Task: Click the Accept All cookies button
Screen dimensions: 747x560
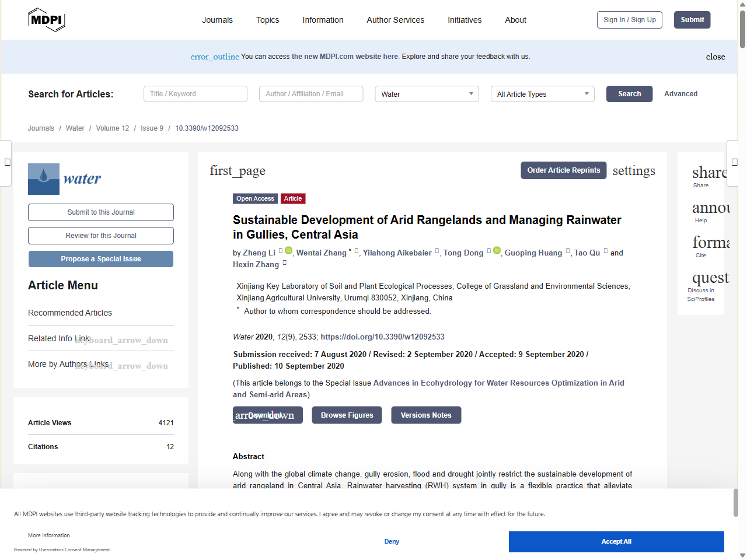Action: [x=616, y=541]
